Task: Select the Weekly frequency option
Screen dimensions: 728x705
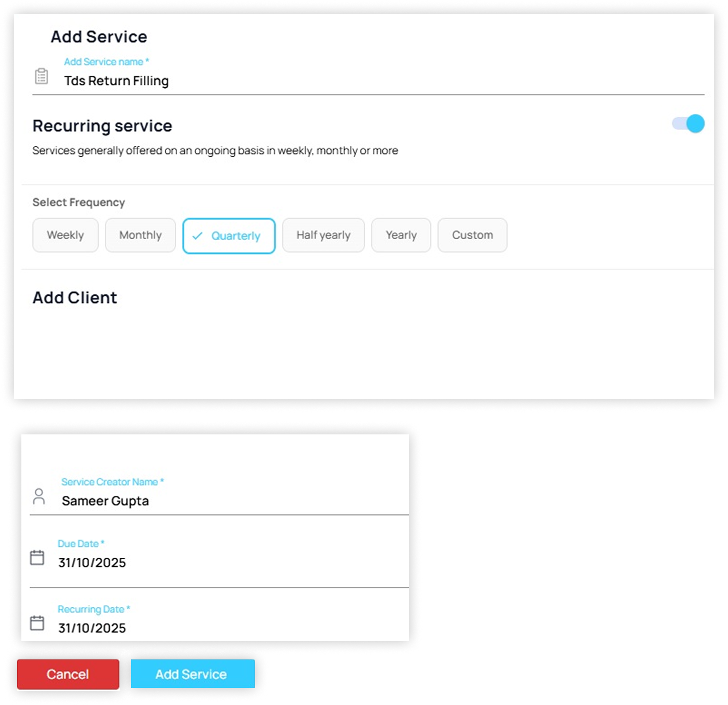Action: (x=66, y=235)
